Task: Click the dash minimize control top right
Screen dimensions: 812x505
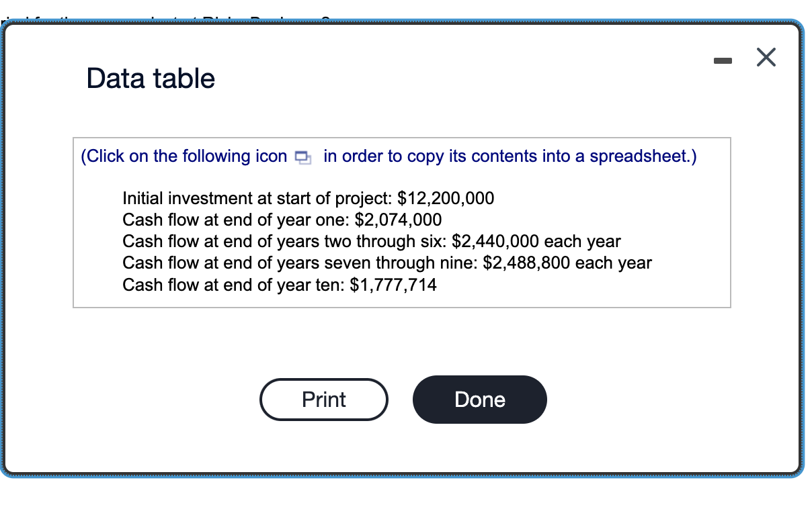Action: tap(724, 59)
